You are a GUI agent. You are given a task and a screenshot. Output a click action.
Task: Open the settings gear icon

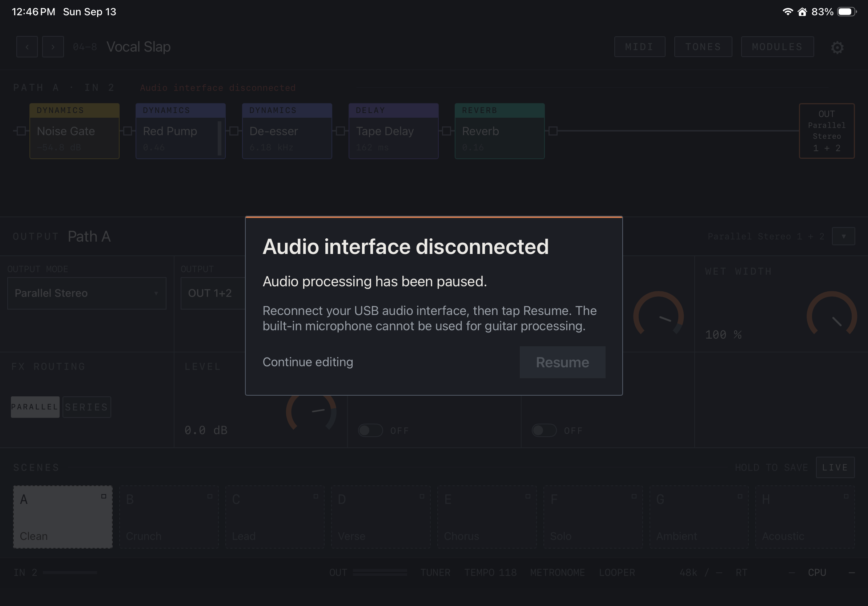click(x=837, y=47)
